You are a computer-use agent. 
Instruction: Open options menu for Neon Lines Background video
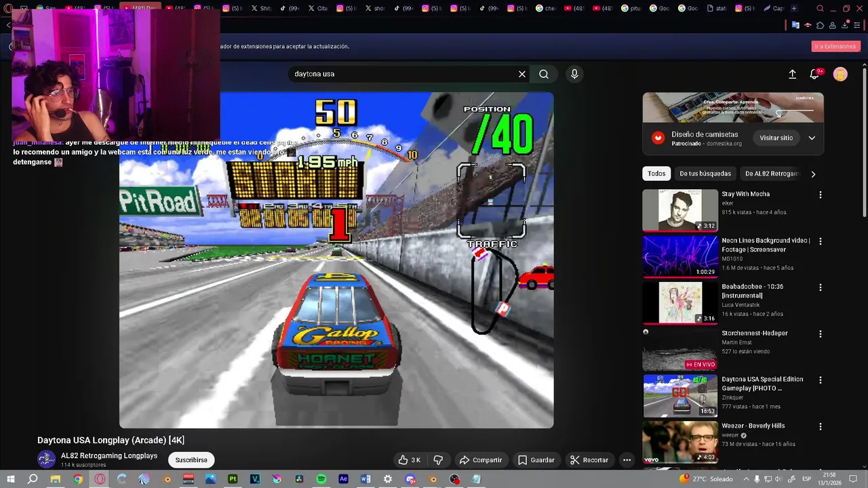tap(821, 241)
